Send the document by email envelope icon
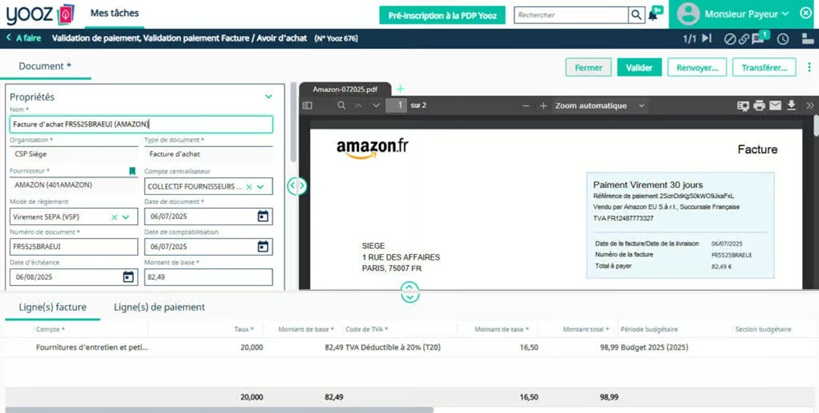This screenshot has height=413, width=819. (775, 106)
